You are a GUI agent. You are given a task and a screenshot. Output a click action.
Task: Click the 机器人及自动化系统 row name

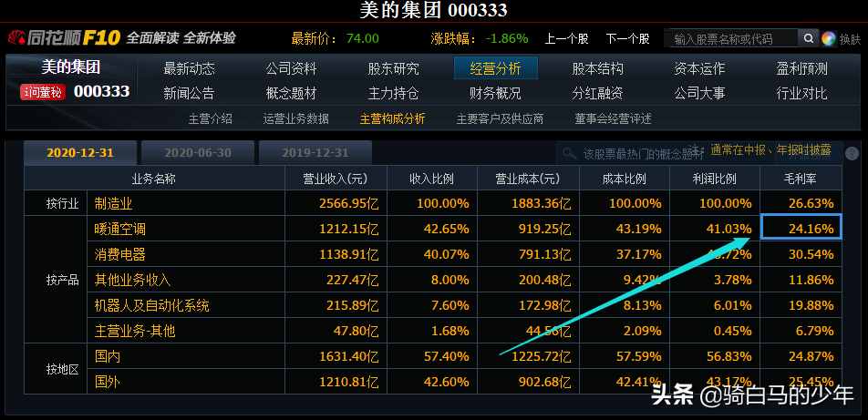click(x=151, y=305)
